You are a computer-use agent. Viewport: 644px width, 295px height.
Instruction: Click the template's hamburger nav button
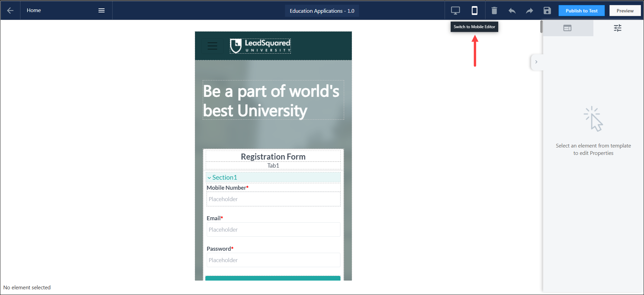pos(212,46)
